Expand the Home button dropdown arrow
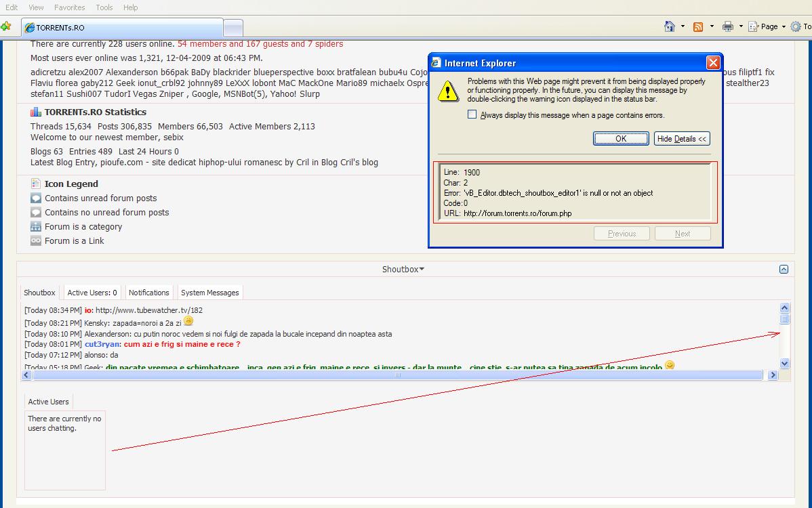The image size is (812, 508). [683, 26]
